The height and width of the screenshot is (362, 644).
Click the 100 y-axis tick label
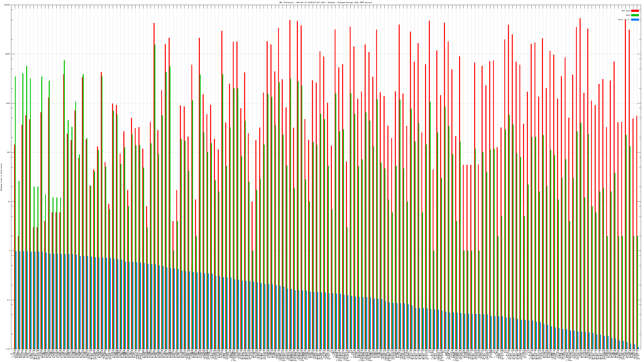coord(9,152)
